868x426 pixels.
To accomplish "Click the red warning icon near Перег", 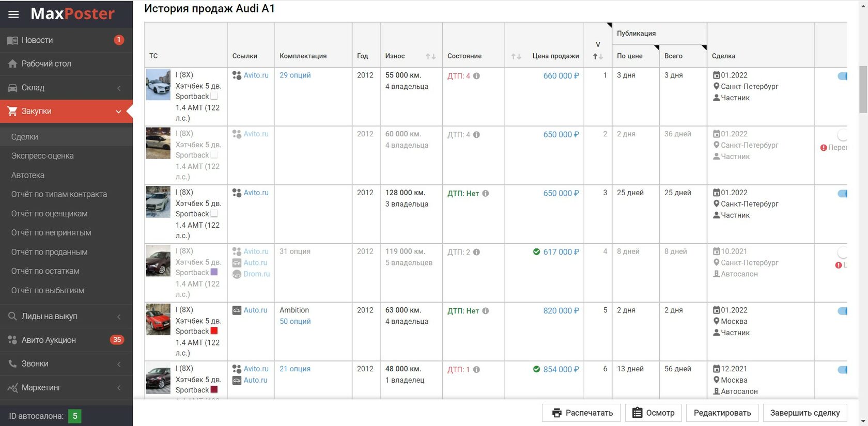I will coord(824,148).
